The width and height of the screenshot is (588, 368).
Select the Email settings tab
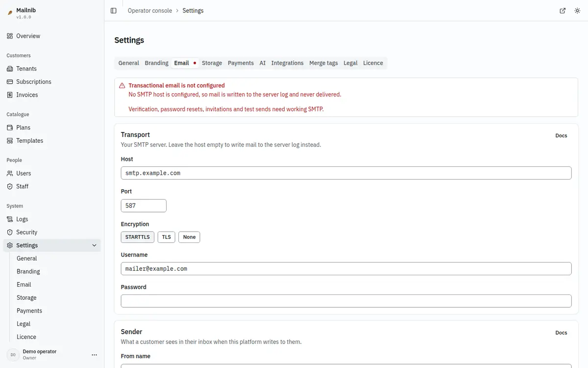point(185,63)
